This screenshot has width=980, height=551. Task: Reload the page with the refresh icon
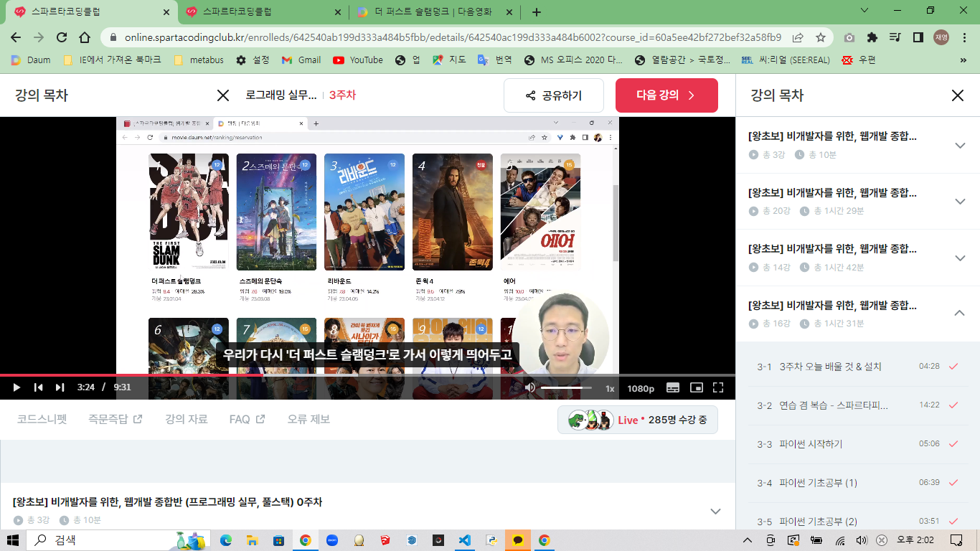pyautogui.click(x=62, y=37)
